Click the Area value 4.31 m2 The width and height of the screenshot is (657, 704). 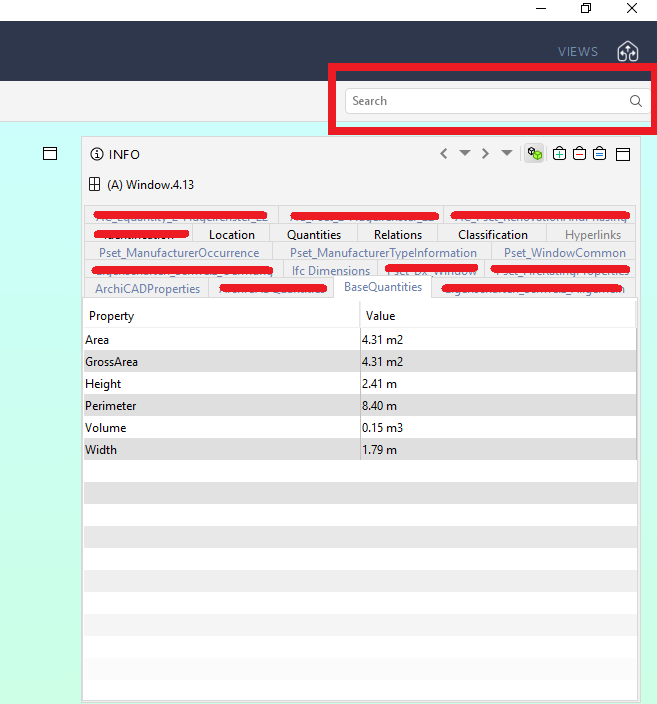pyautogui.click(x=382, y=340)
